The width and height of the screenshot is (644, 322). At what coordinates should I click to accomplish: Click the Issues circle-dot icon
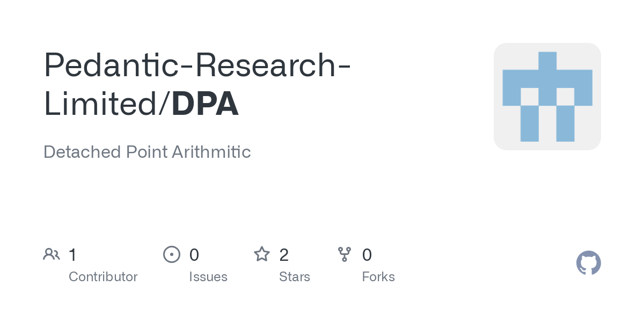point(171,254)
